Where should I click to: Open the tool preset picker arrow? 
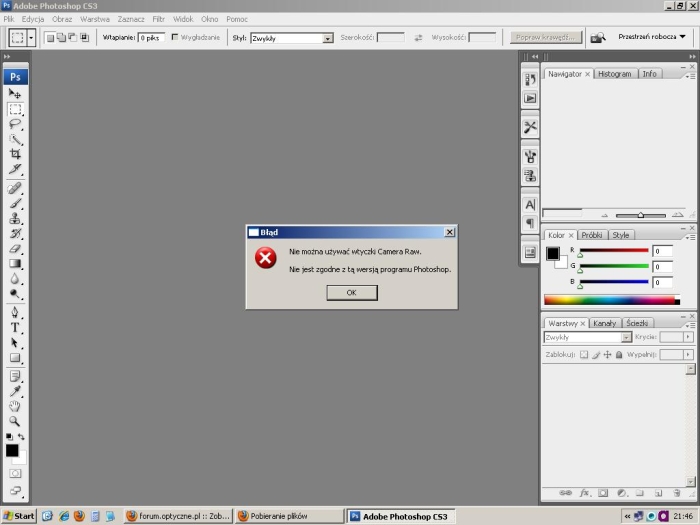[x=31, y=38]
